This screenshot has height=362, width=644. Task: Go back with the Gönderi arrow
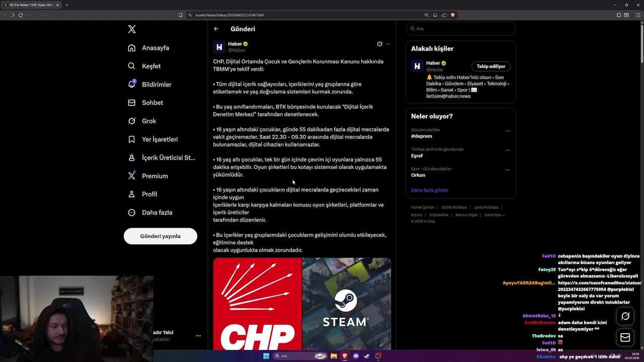(216, 29)
